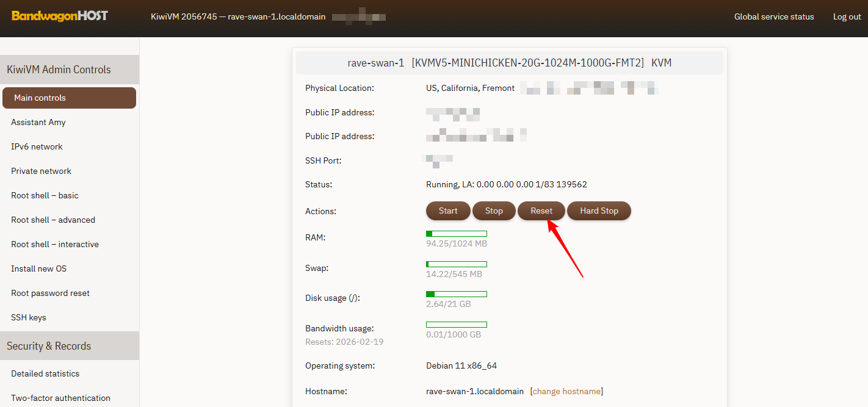Open Root shell – basic

[x=45, y=195]
